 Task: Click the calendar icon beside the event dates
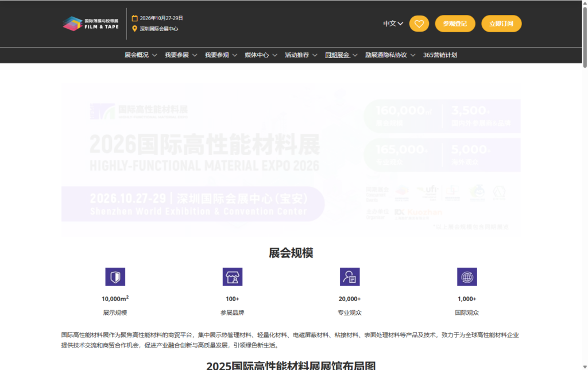click(134, 17)
